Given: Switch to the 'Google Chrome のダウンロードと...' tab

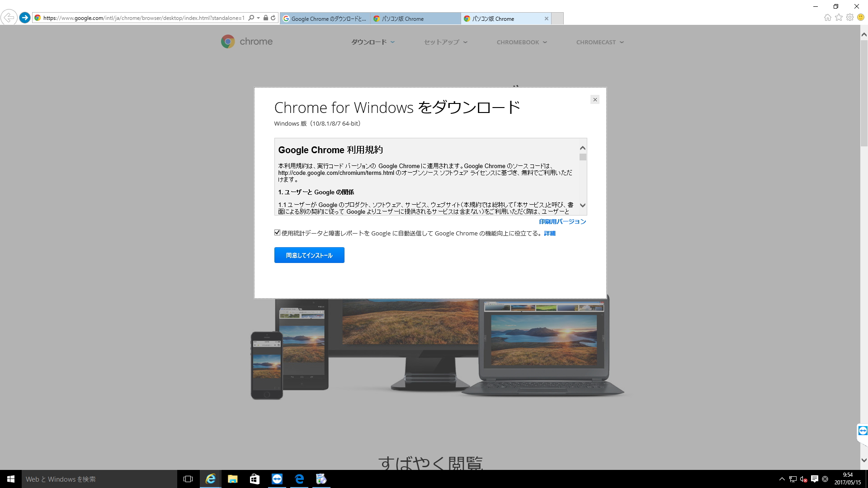Looking at the screenshot, I should (x=325, y=19).
